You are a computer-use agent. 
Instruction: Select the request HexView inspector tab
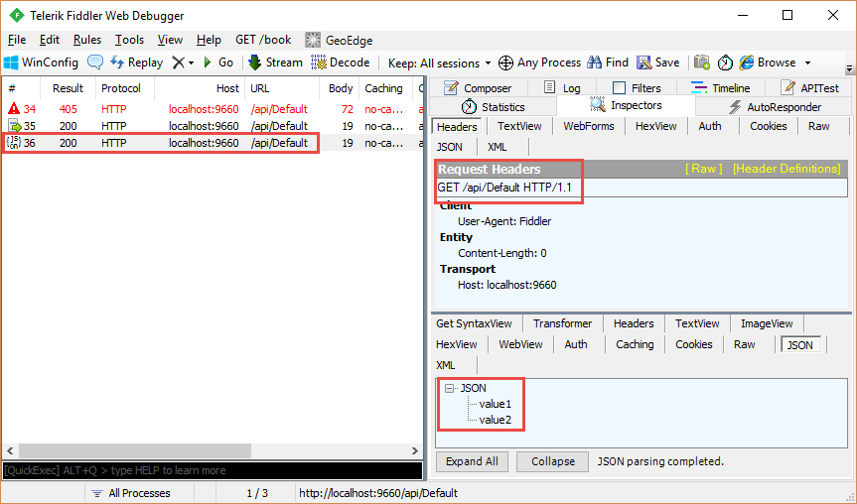pos(655,126)
